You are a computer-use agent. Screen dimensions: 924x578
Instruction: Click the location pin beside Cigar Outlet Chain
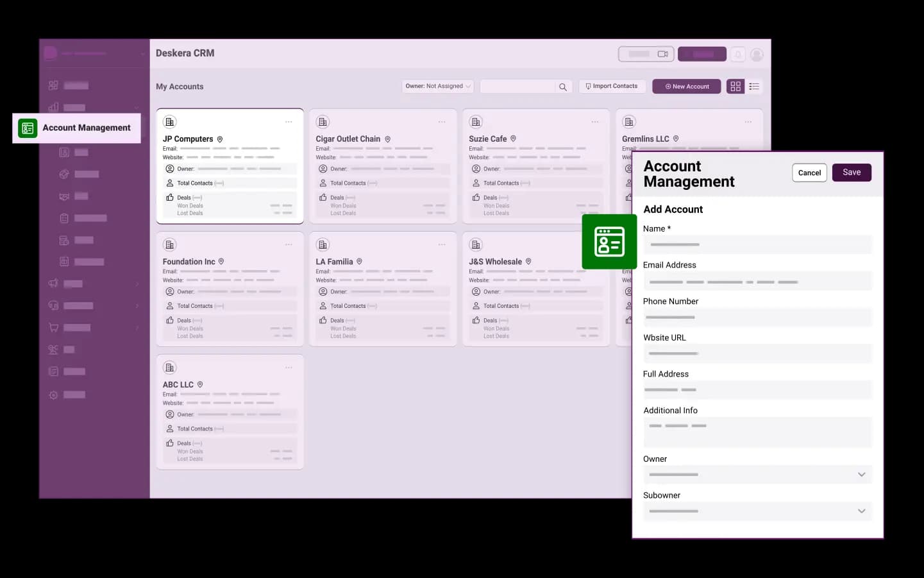[387, 139]
